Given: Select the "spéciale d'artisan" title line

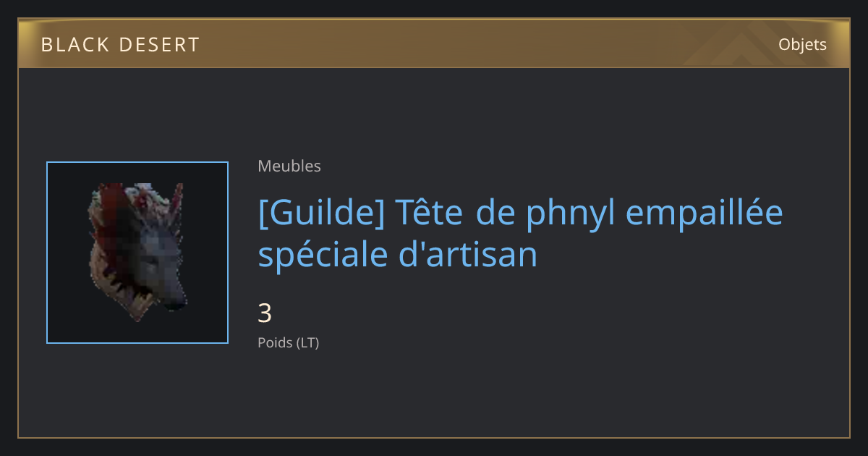Looking at the screenshot, I should coord(398,255).
